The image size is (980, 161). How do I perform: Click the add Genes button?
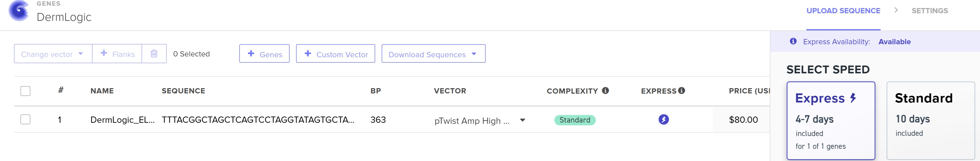coord(264,54)
